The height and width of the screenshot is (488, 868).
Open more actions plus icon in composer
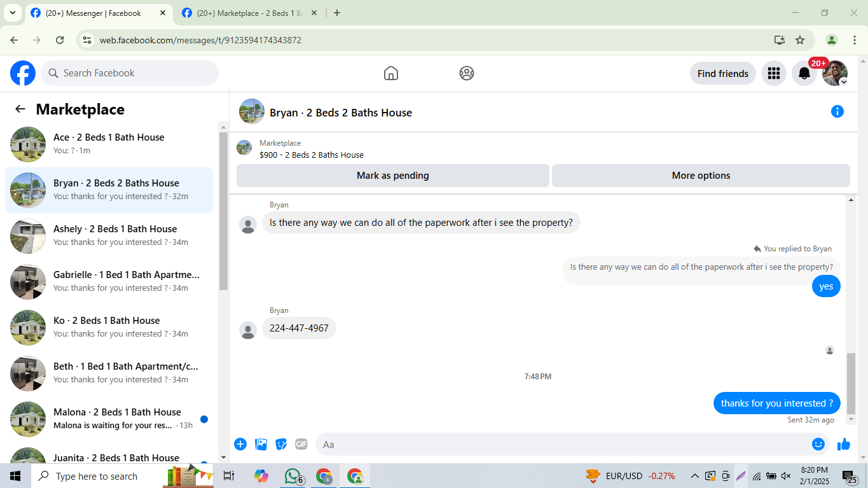pyautogui.click(x=240, y=444)
